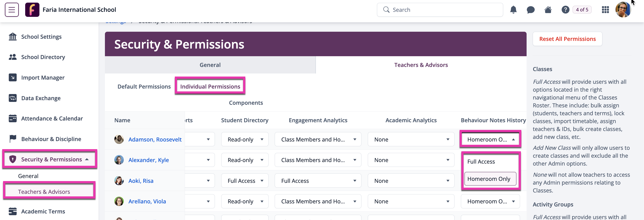Screen dimensions: 644x220
Task: Open Import Manager in the sidebar
Action: click(x=43, y=78)
